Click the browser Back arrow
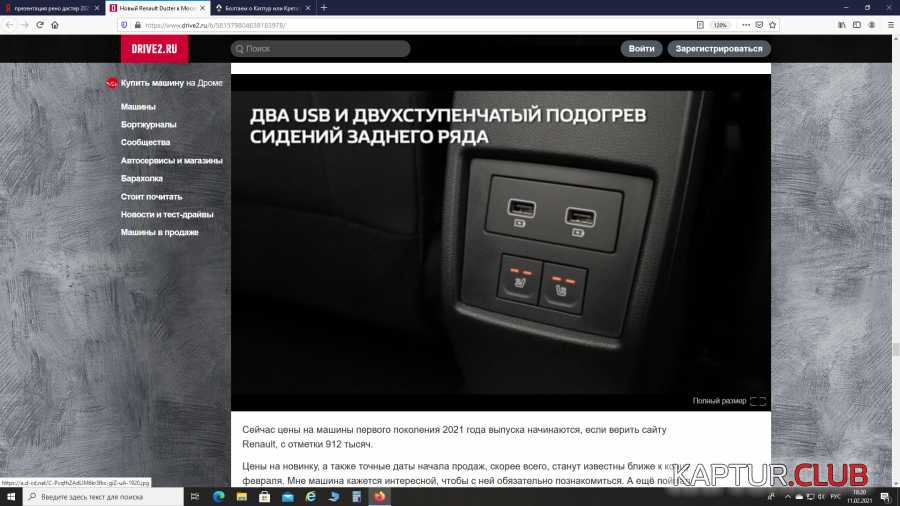Screen dimensions: 900x506 pos(9,25)
